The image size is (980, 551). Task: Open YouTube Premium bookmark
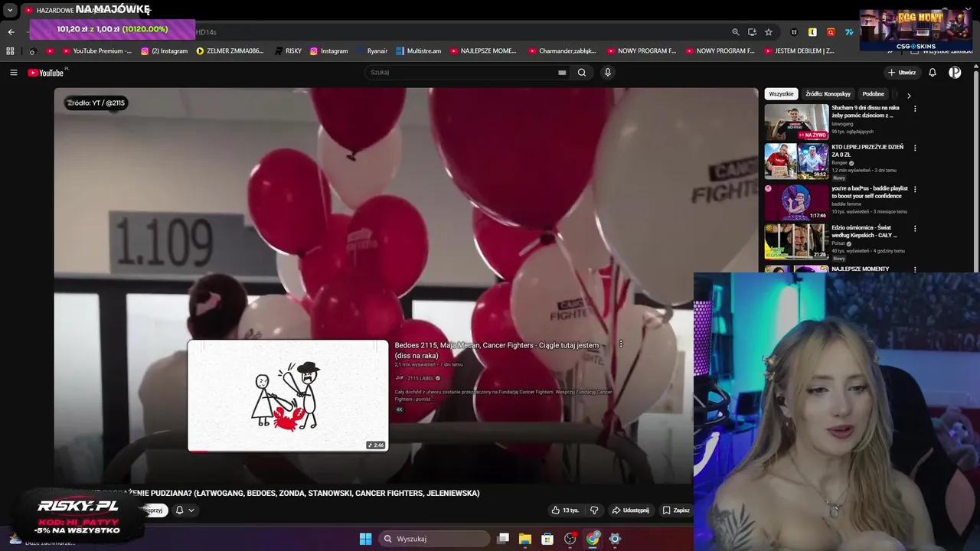point(96,51)
